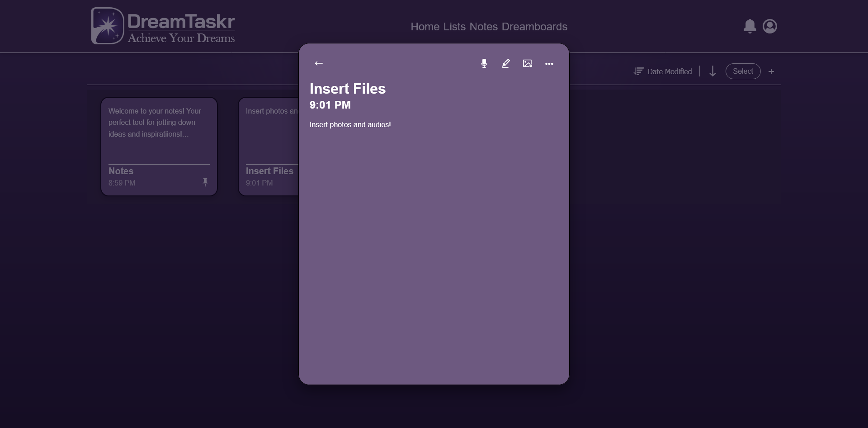The width and height of the screenshot is (868, 428).
Task: Click the note body 'Insert photos and audios!'
Action: click(350, 124)
